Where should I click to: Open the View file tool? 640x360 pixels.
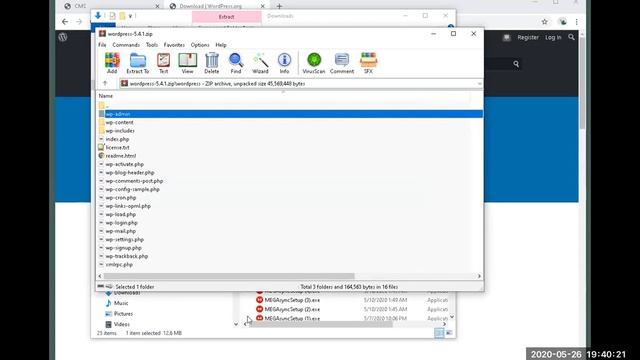pos(187,63)
